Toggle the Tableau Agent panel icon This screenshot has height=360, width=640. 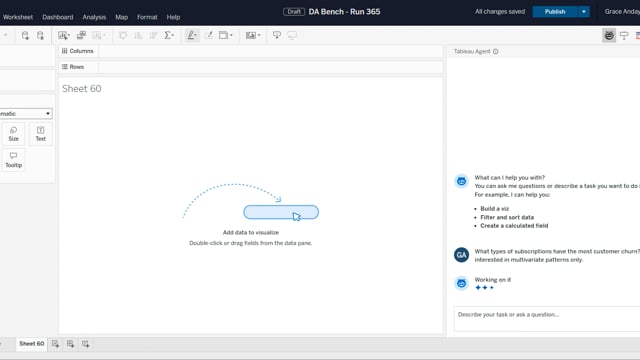[x=609, y=36]
